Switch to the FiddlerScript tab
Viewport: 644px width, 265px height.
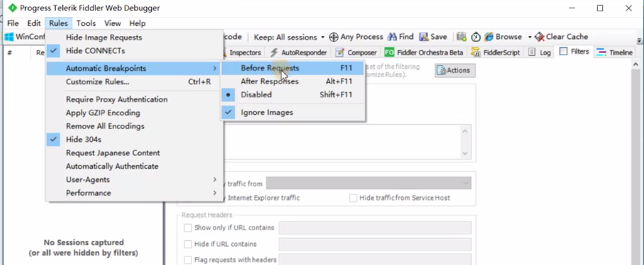click(x=495, y=53)
